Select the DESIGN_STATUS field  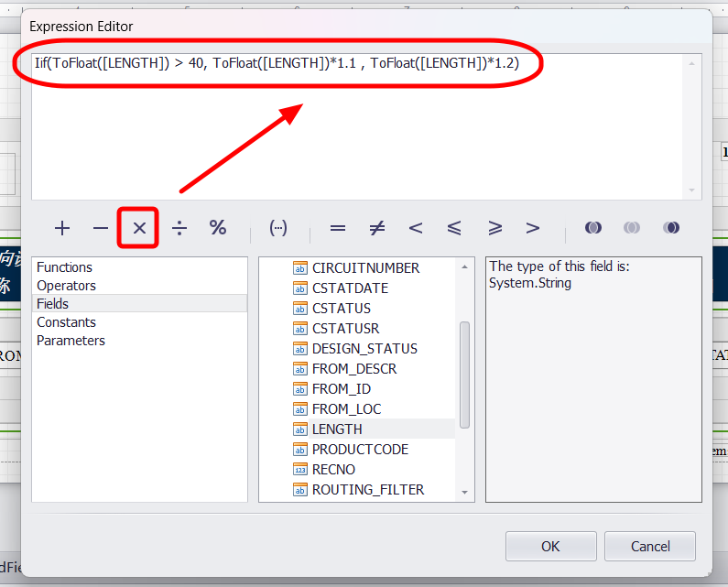pos(364,349)
